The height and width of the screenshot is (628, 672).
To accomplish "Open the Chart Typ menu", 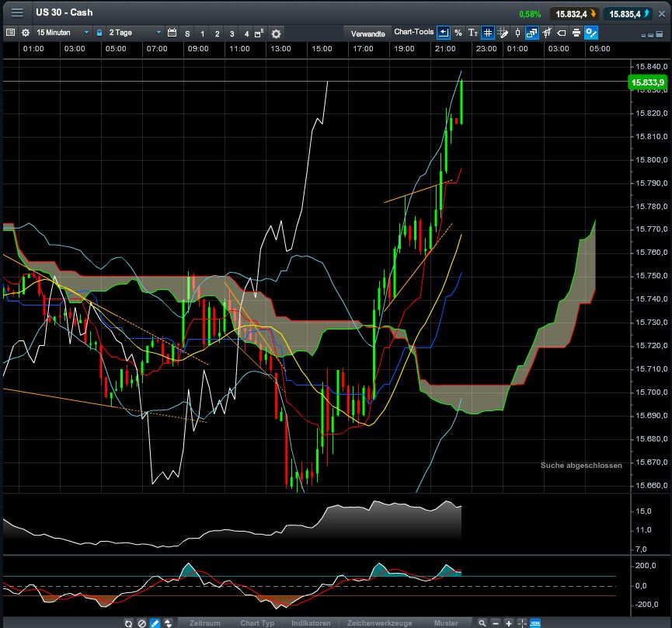I will pos(257,623).
